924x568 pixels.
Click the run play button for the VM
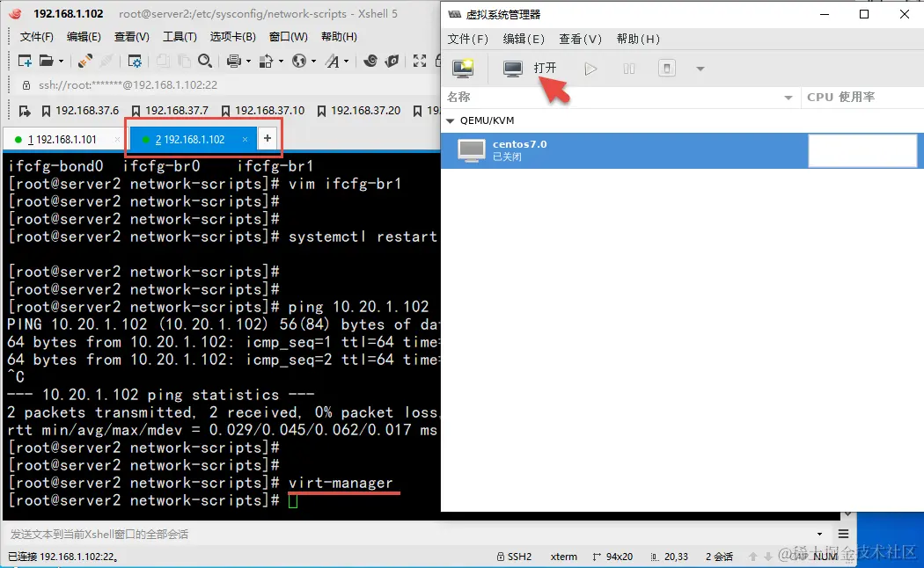590,69
